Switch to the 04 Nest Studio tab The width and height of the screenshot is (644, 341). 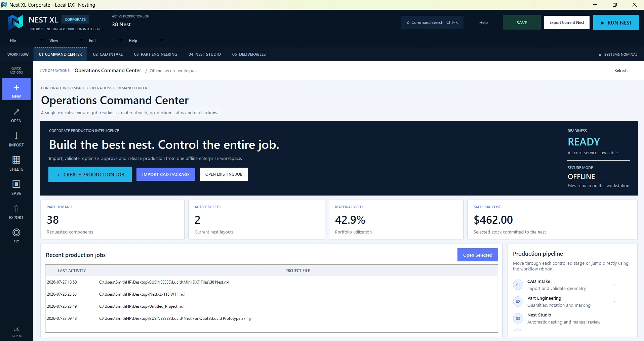click(205, 54)
